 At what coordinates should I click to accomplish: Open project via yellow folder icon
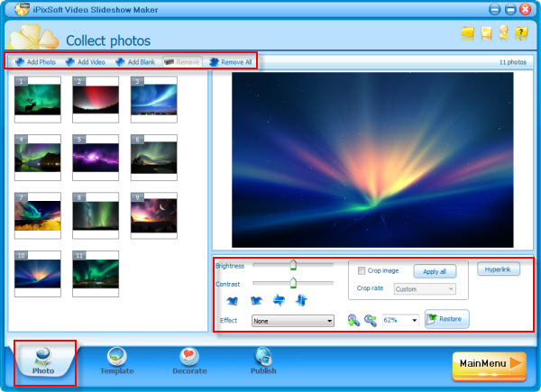pos(468,33)
